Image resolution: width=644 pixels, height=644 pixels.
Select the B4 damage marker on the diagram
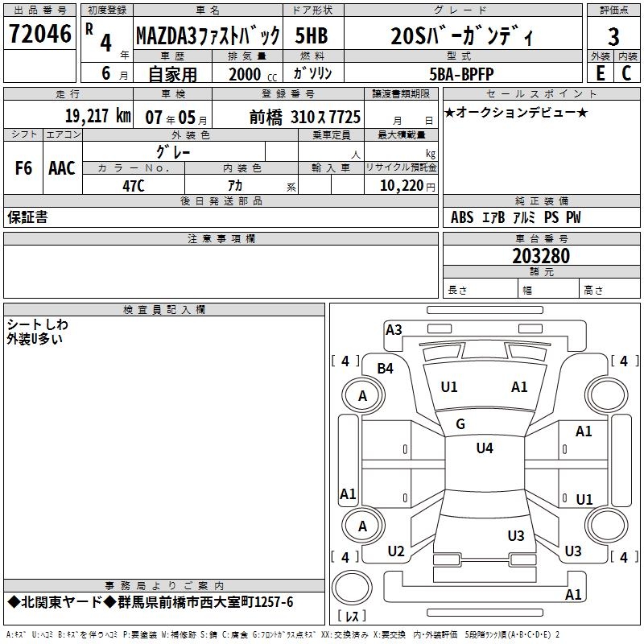(x=386, y=368)
